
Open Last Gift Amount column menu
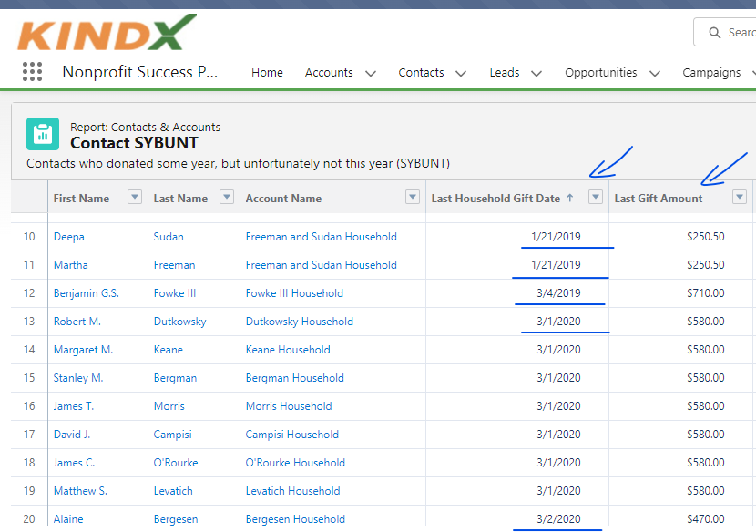pyautogui.click(x=740, y=198)
